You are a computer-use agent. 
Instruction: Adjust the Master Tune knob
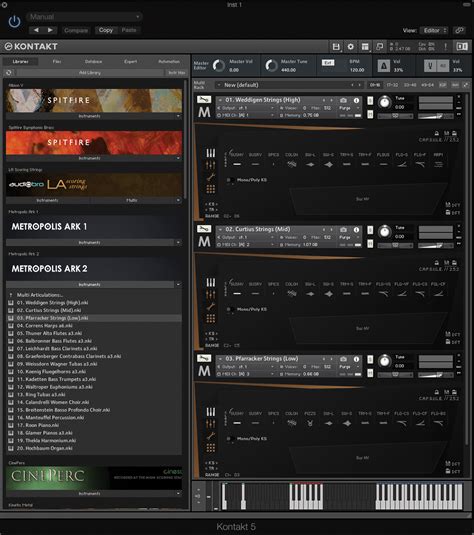[271, 66]
